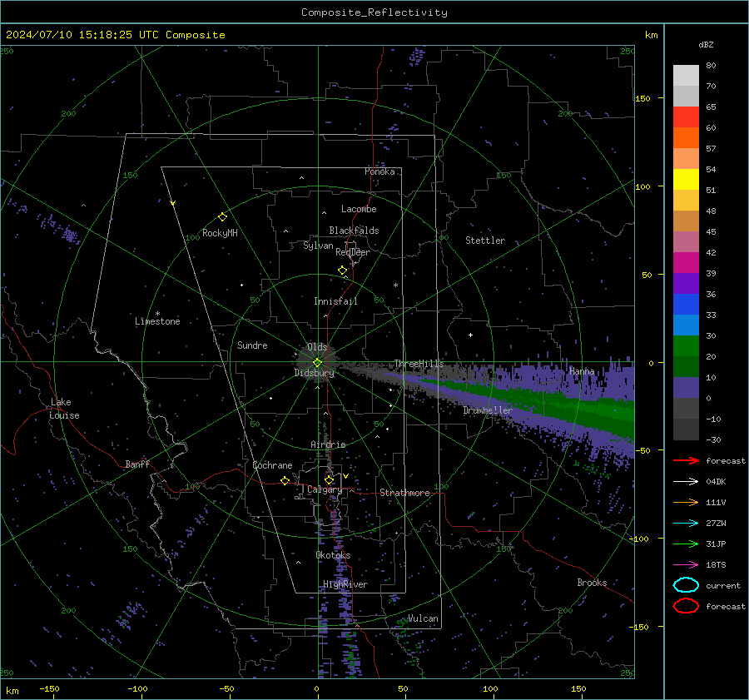Click the yellow diamond marker below RedDeer
This screenshot has height=700, width=749.
pyautogui.click(x=342, y=271)
